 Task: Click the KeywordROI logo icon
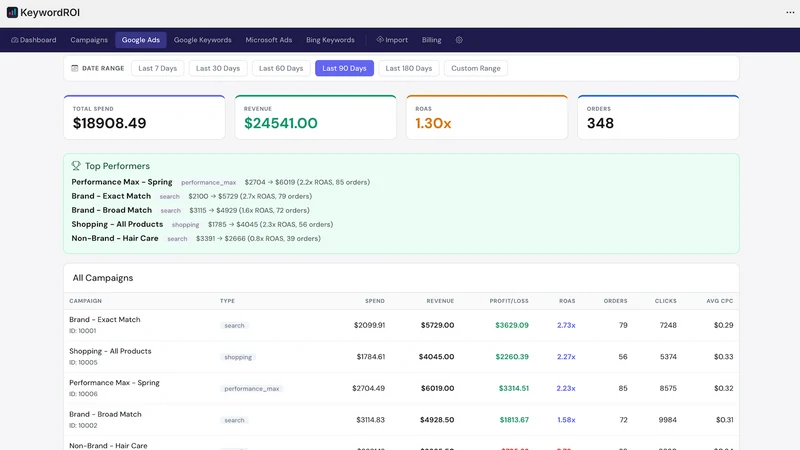(x=12, y=12)
